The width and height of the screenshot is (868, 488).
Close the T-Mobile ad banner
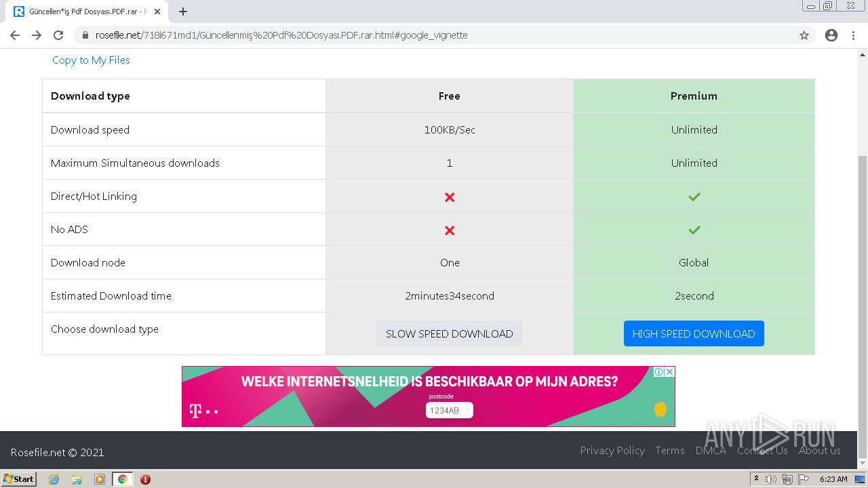tap(669, 371)
